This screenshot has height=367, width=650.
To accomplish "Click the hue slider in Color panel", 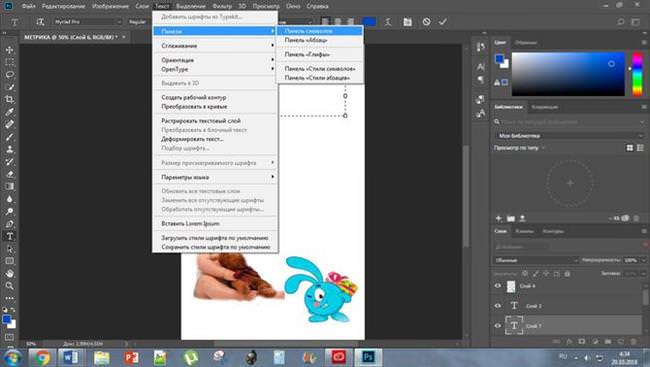I will tap(637, 75).
